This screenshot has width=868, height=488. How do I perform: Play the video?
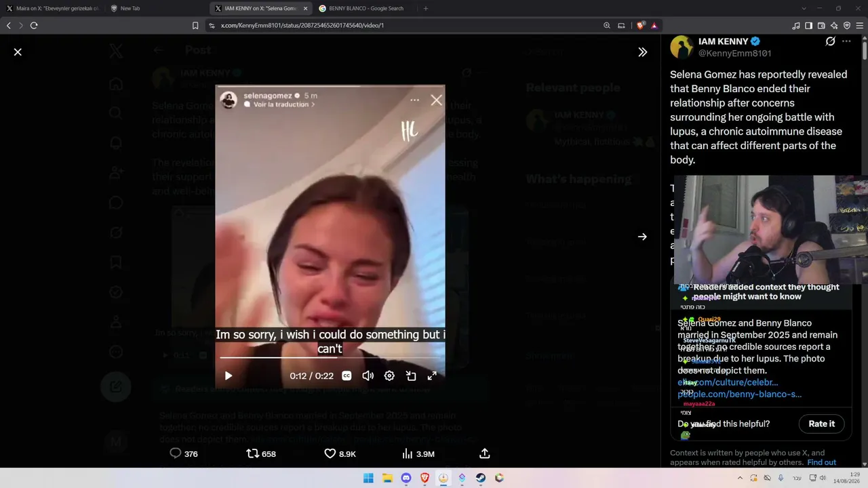click(x=229, y=375)
